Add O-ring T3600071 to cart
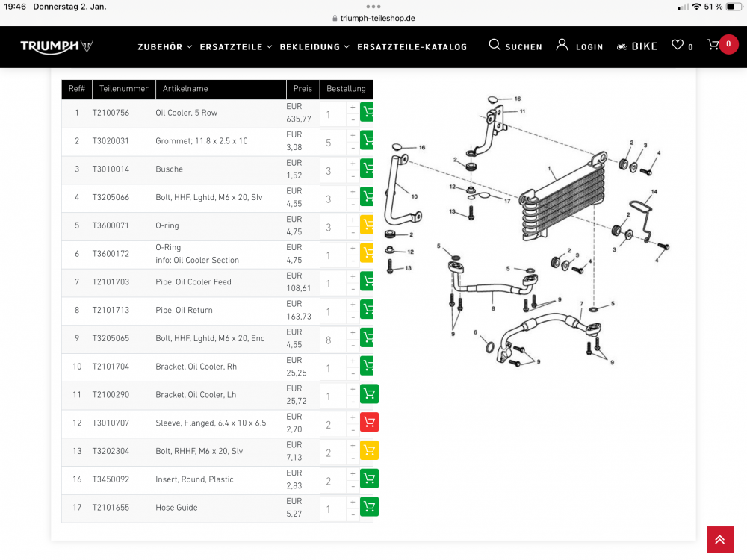 tap(367, 225)
